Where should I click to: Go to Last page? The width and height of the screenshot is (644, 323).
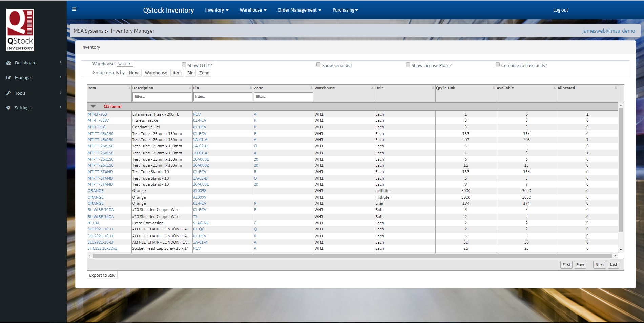coord(614,265)
